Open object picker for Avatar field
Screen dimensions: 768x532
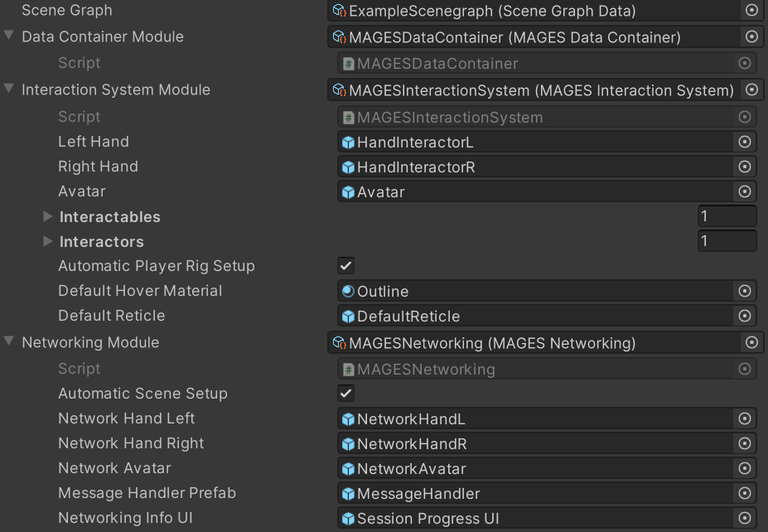[745, 191]
